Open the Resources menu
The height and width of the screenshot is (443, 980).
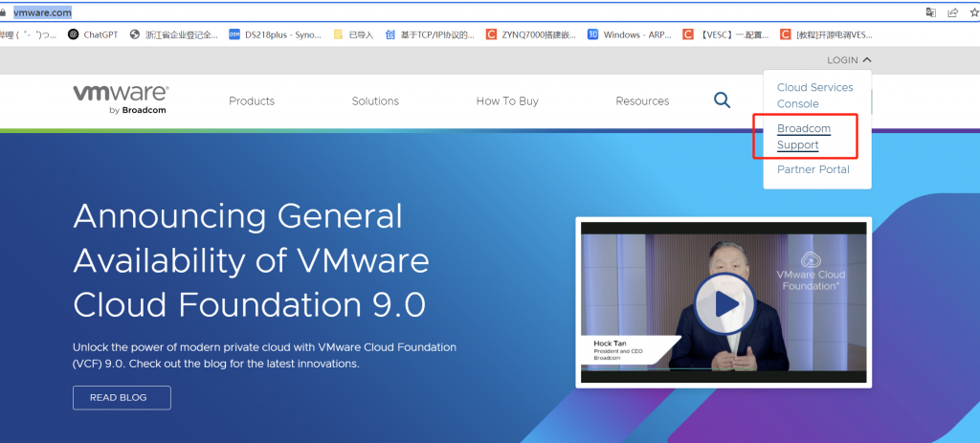pos(642,101)
